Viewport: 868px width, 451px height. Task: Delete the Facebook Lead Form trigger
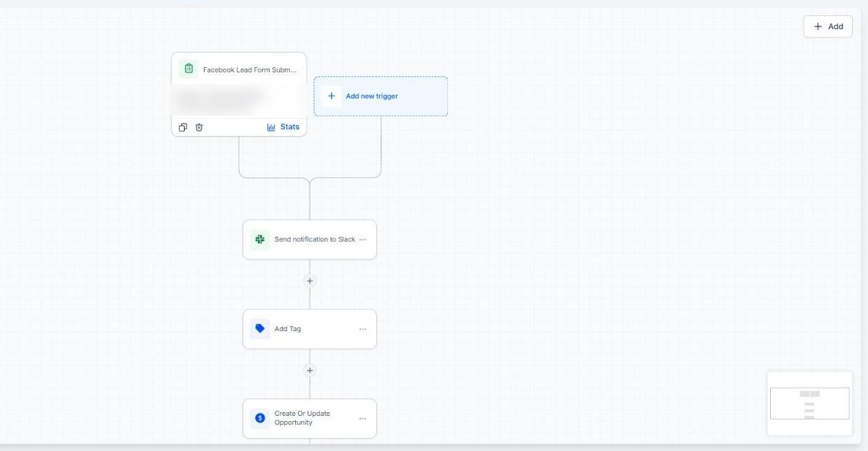pyautogui.click(x=199, y=127)
